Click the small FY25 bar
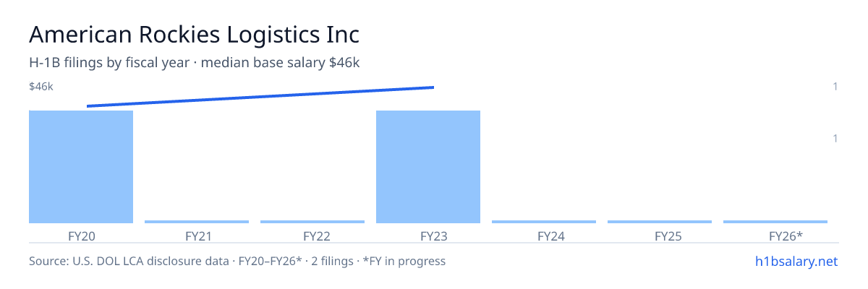 click(660, 222)
